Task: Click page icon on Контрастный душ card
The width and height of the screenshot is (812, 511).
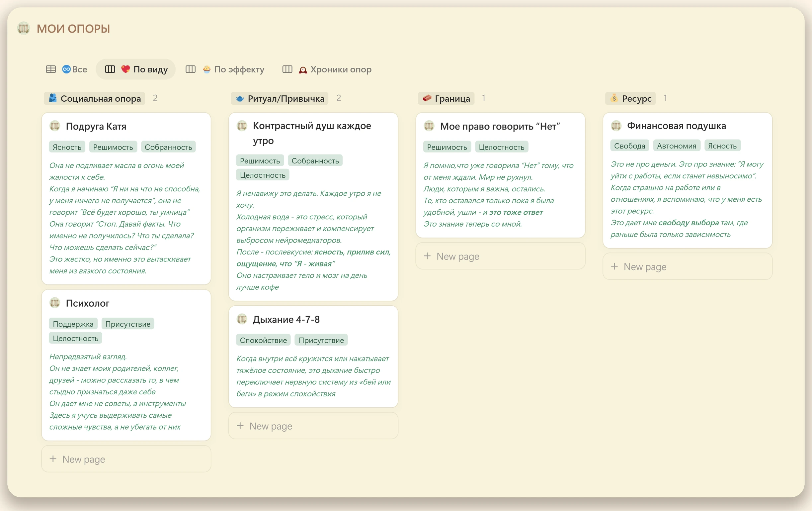Action: pos(242,126)
